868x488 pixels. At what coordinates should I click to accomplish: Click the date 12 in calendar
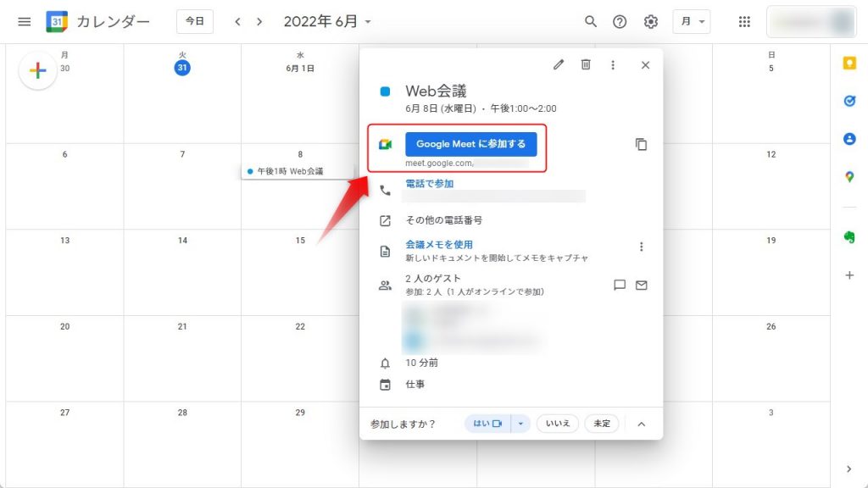(x=771, y=154)
